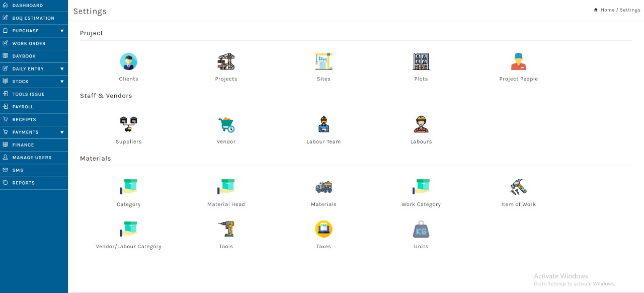
Task: Click the Clients label link
Action: (128, 79)
